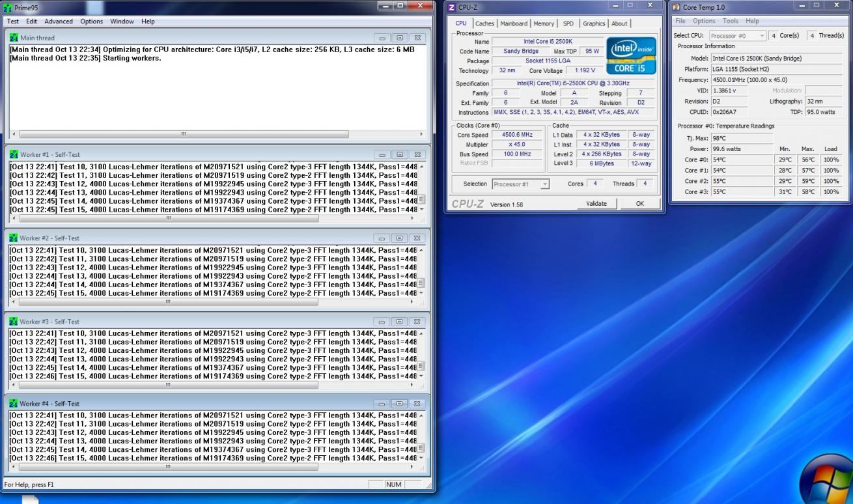Open the Help menu in Prime95
The width and height of the screenshot is (853, 504).
click(x=148, y=21)
